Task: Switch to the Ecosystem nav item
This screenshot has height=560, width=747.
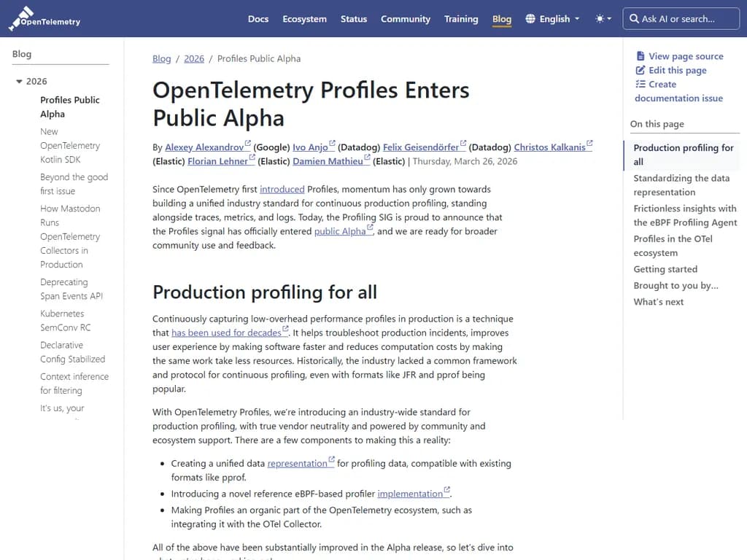Action: (304, 19)
